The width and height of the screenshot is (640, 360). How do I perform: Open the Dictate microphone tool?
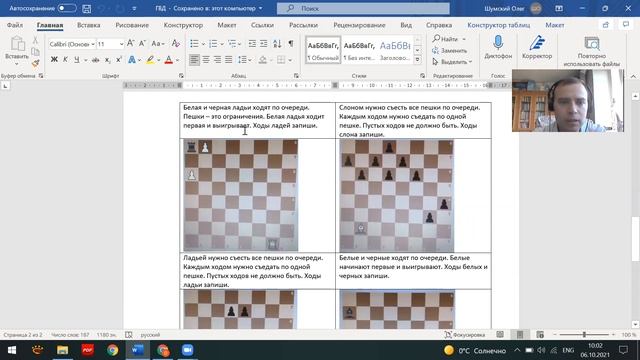click(498, 47)
